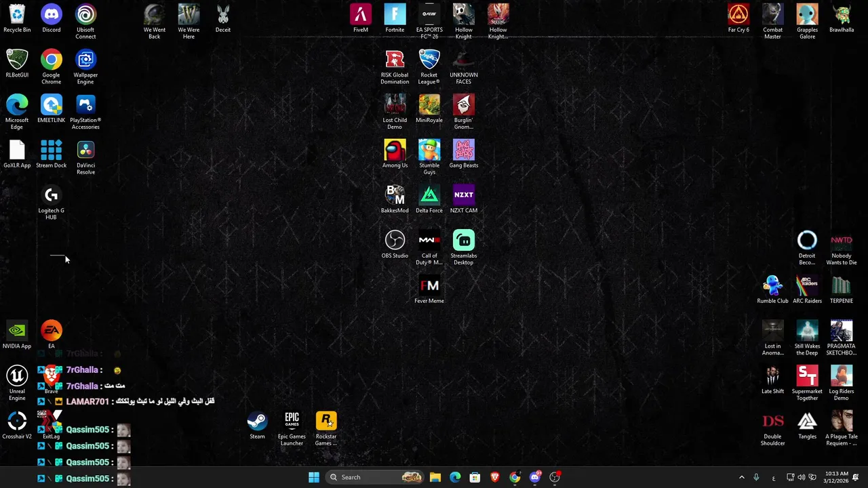Select the Rockstar Games Launcher icon

326,428
